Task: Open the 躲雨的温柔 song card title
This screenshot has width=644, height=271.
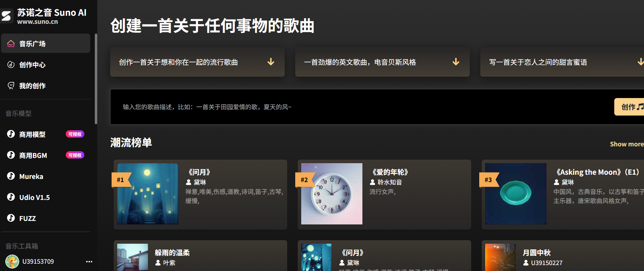Action: click(x=172, y=252)
